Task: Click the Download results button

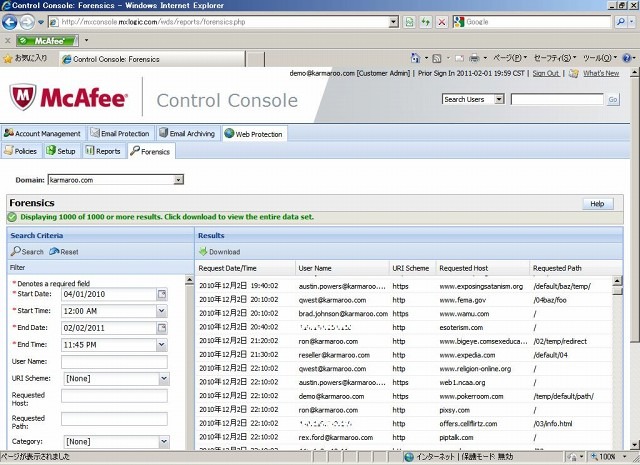Action: click(220, 252)
